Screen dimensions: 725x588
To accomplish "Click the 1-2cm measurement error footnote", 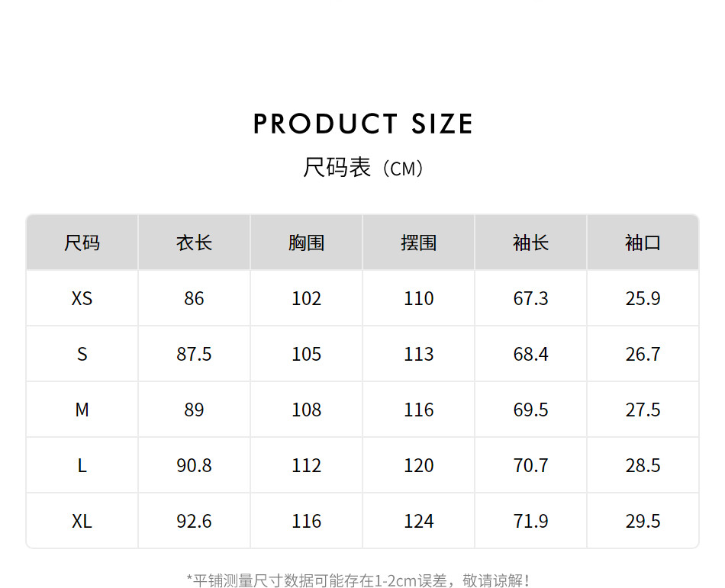I will [359, 580].
